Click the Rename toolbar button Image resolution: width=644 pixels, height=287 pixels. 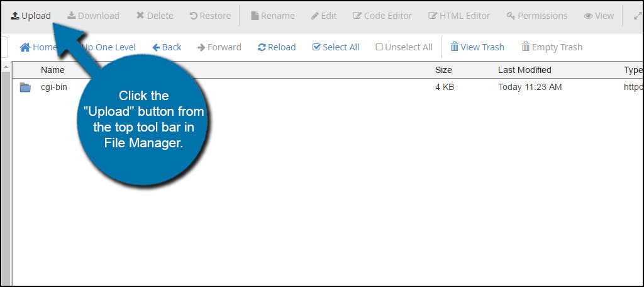point(273,16)
